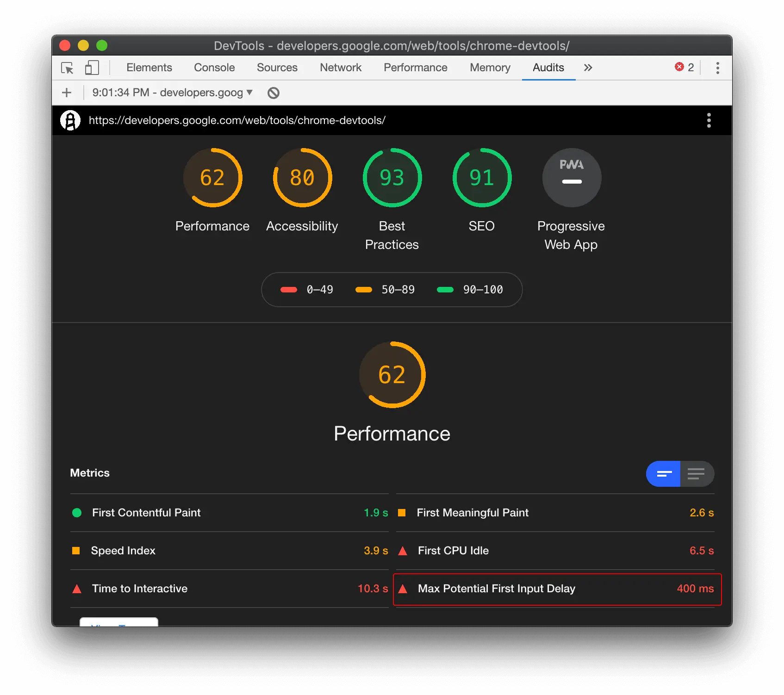Click the red triangle beside First CPU Idle
784x695 pixels.
403,551
